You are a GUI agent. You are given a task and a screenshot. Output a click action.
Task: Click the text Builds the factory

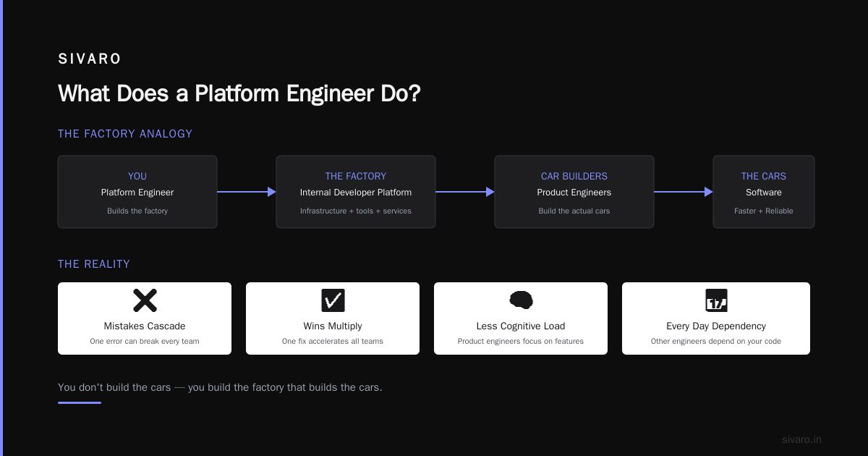click(137, 211)
